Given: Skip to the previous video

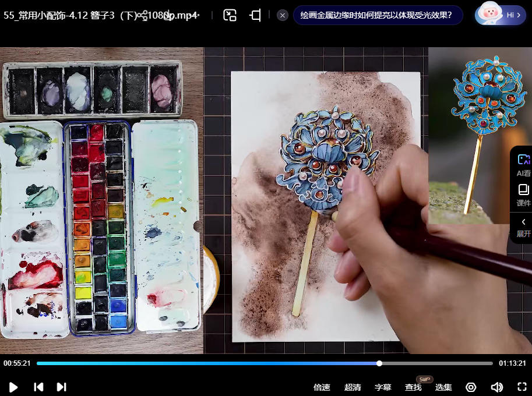Looking at the screenshot, I should point(38,387).
